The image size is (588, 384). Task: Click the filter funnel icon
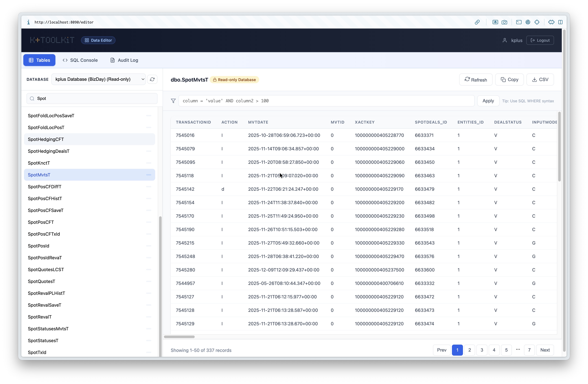[x=173, y=101]
